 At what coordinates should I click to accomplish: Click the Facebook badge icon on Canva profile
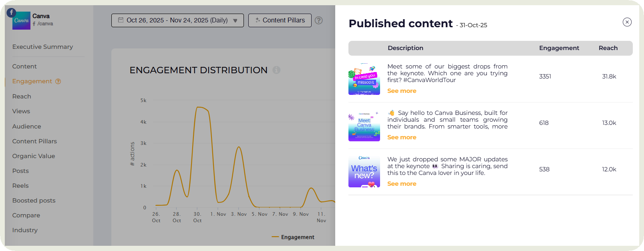11,12
